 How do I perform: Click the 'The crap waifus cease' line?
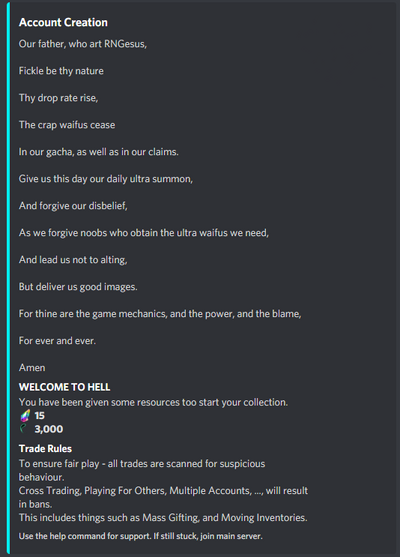67,125
